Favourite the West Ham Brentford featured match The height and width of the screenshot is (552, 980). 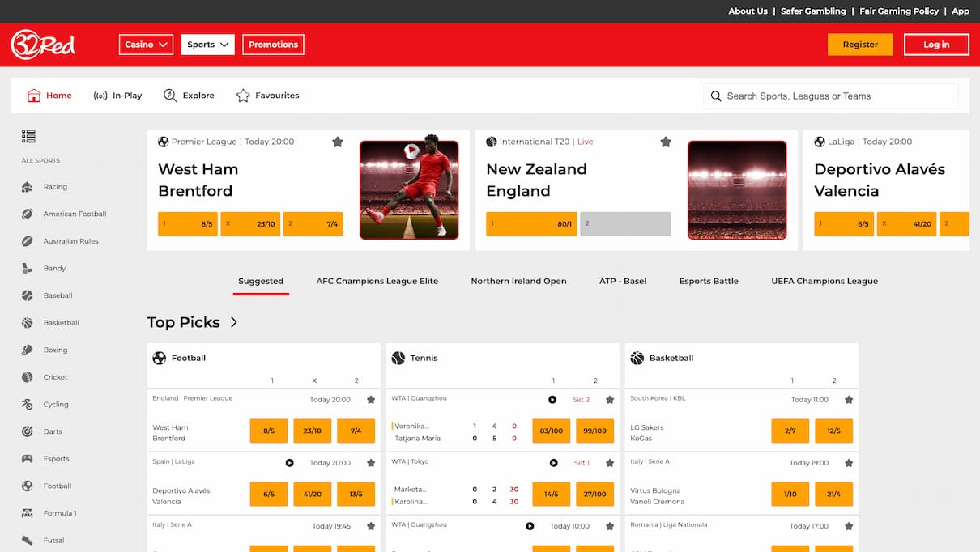click(338, 142)
